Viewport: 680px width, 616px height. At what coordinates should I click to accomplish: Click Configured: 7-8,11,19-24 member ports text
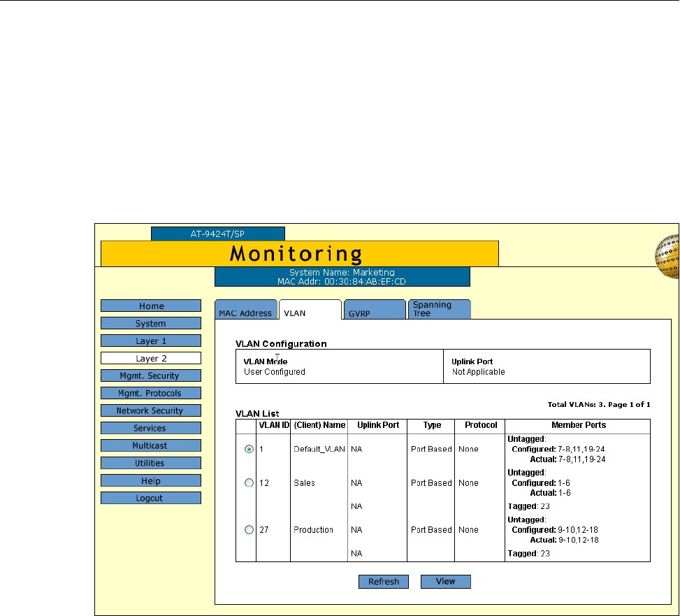tap(558, 449)
